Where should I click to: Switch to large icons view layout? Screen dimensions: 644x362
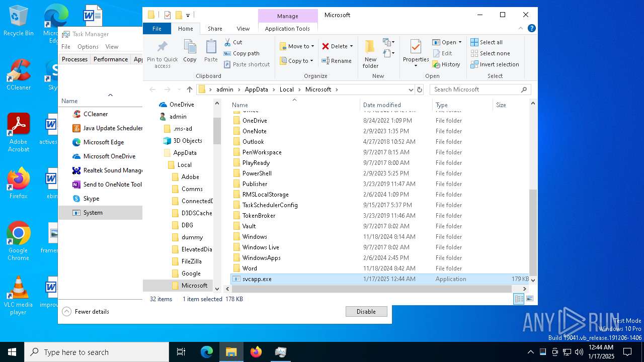pos(529,299)
